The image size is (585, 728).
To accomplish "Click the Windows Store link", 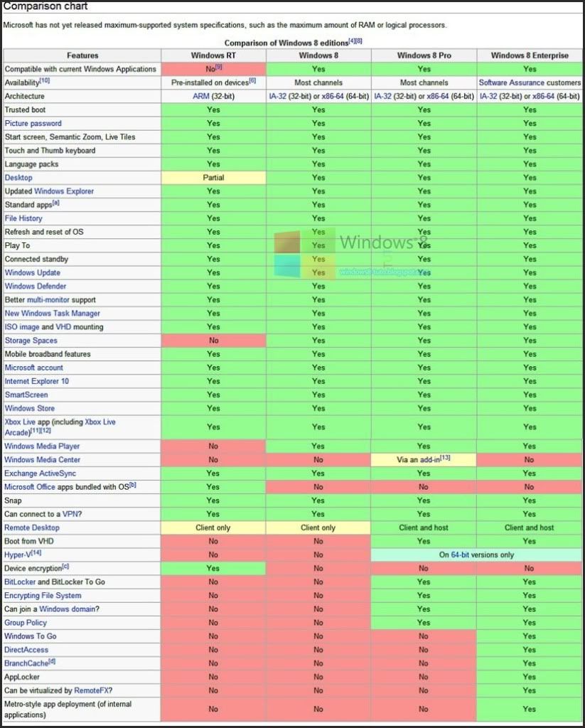I will click(29, 409).
